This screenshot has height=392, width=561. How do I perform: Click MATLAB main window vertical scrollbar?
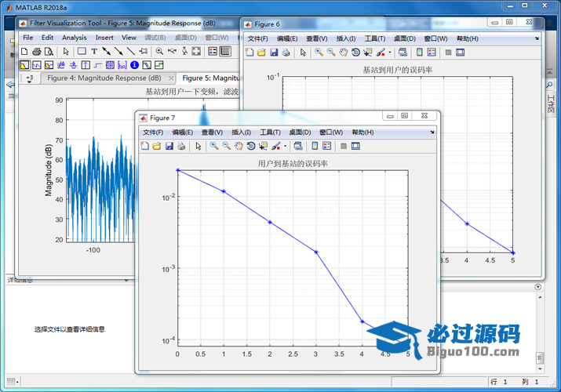540,358
